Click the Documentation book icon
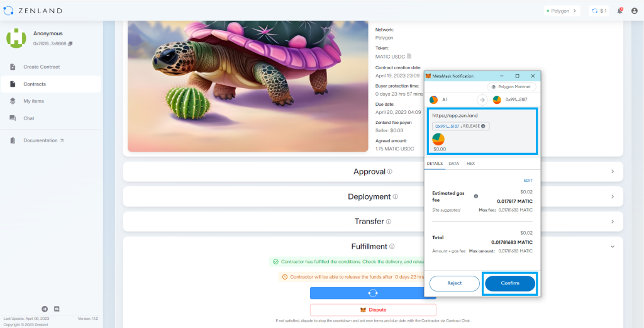Viewport: 644px width, 328px height. [13, 140]
